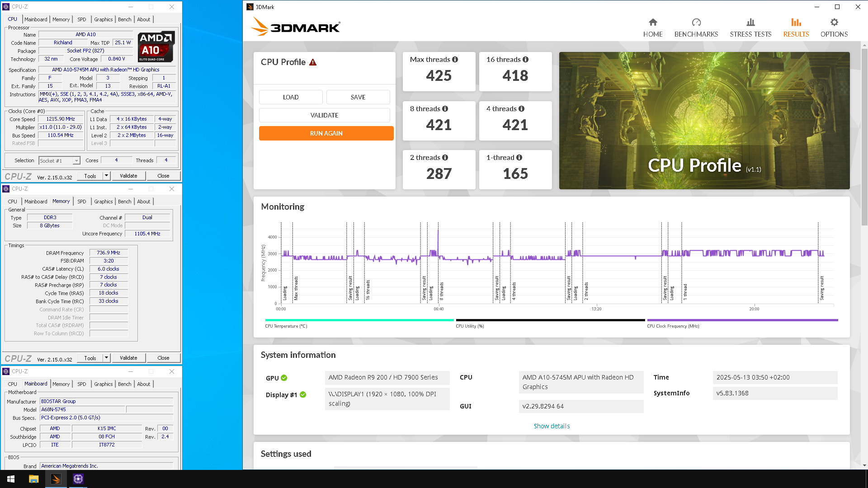Screen dimensions: 868x488
Task: Click the 3DMARK logo
Action: 296,27
